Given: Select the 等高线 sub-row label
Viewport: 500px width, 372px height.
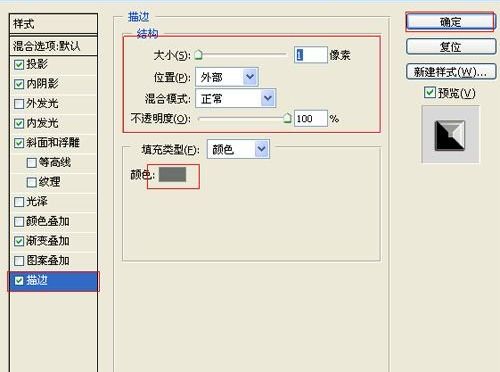Looking at the screenshot, I should 55,162.
